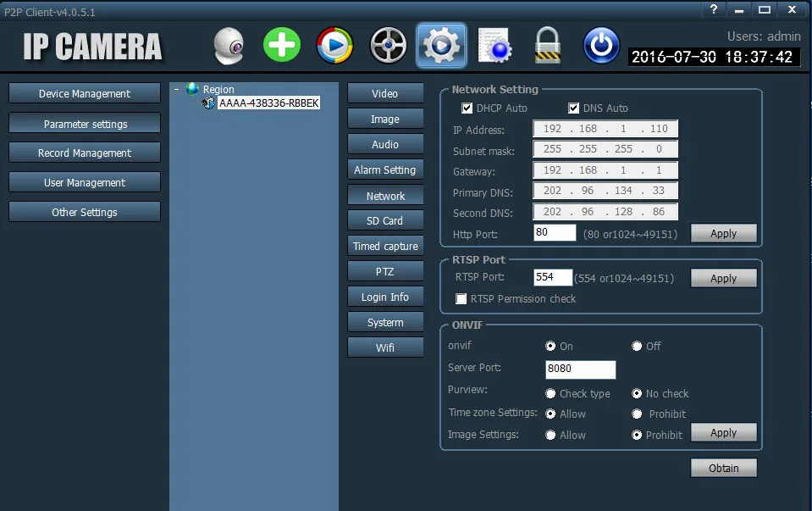Open Record Management section
The height and width of the screenshot is (511, 812).
(85, 153)
